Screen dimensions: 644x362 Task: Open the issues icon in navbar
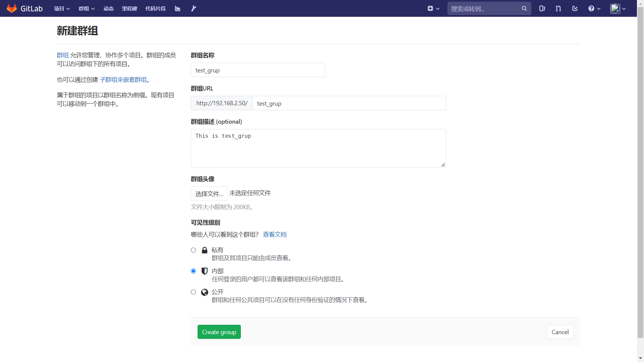(x=542, y=8)
